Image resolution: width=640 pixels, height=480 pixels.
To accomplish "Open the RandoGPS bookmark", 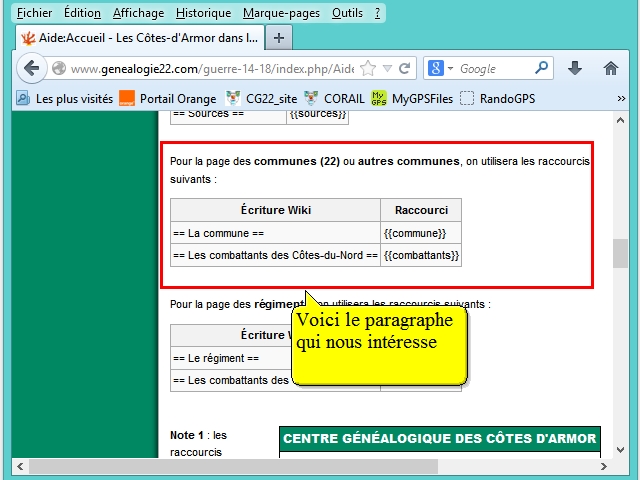I will click(497, 98).
